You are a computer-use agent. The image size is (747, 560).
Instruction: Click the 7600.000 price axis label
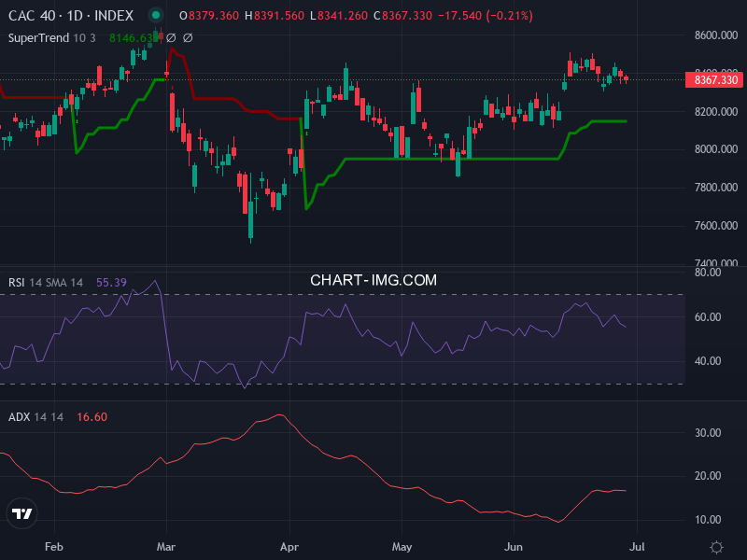(x=716, y=225)
